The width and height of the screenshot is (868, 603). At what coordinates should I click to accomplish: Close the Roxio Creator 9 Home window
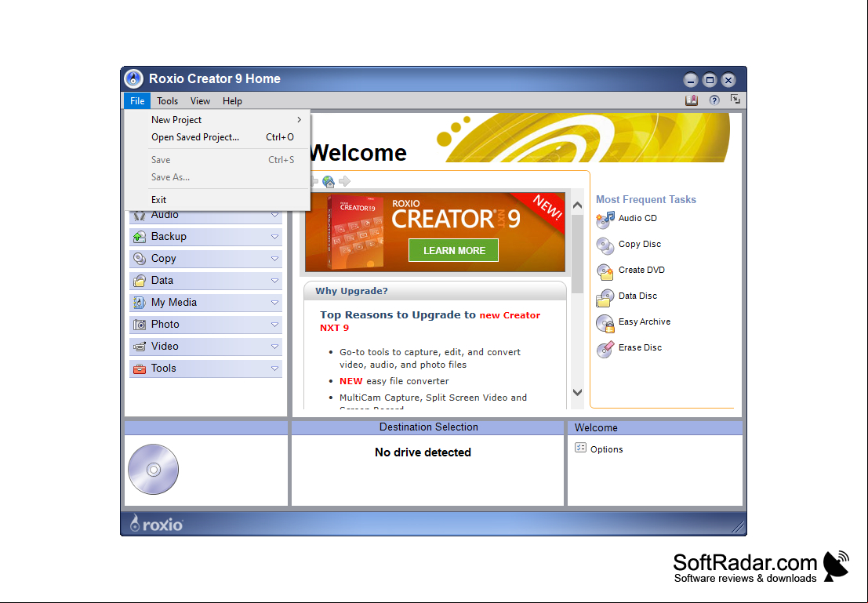tap(728, 80)
